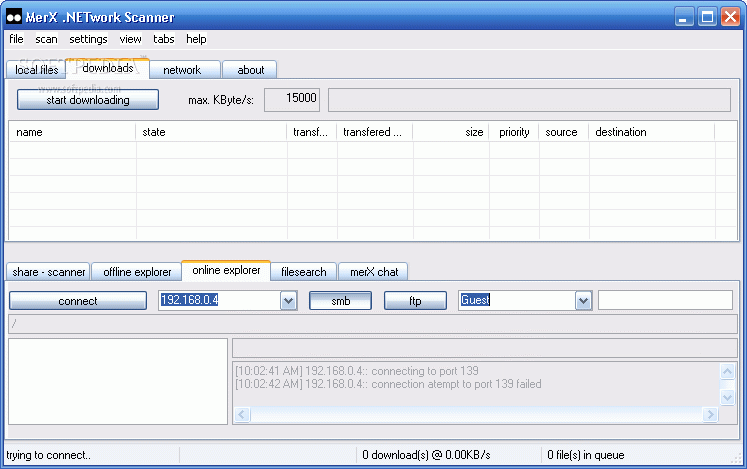The image size is (747, 469).
Task: Expand the IP address dropdown arrow
Action: coord(288,301)
